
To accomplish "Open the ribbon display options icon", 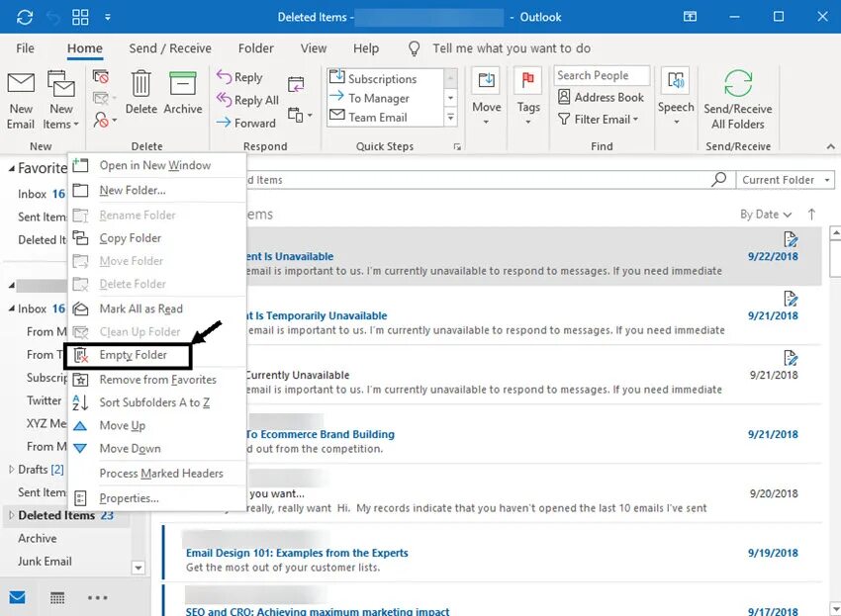I will click(690, 17).
